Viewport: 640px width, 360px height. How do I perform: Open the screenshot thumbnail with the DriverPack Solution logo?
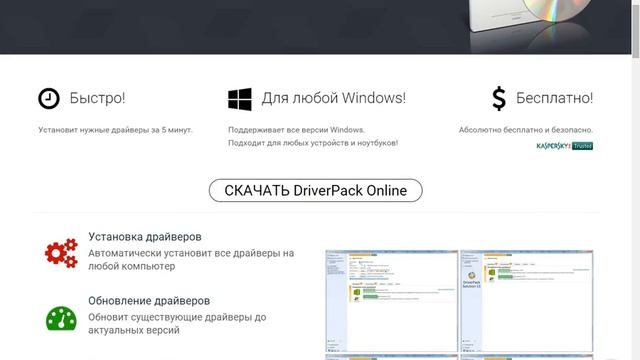(527, 301)
